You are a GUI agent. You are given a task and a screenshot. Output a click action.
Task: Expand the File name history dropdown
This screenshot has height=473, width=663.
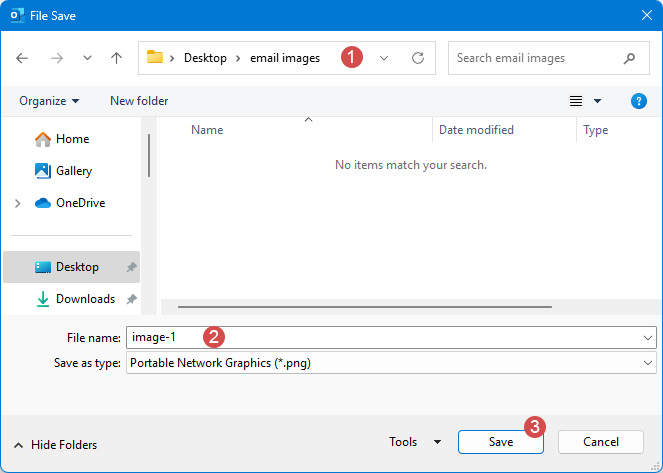tap(648, 338)
